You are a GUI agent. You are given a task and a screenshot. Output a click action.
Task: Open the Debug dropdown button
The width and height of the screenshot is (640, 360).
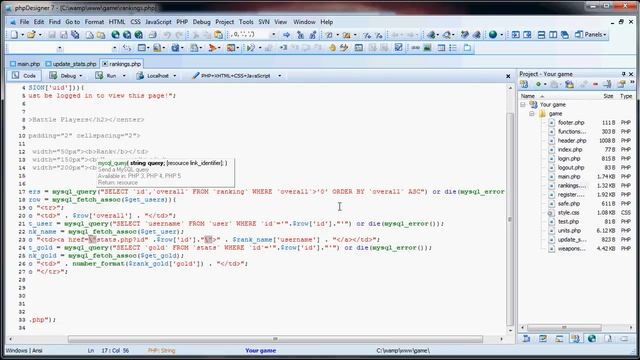[66, 76]
